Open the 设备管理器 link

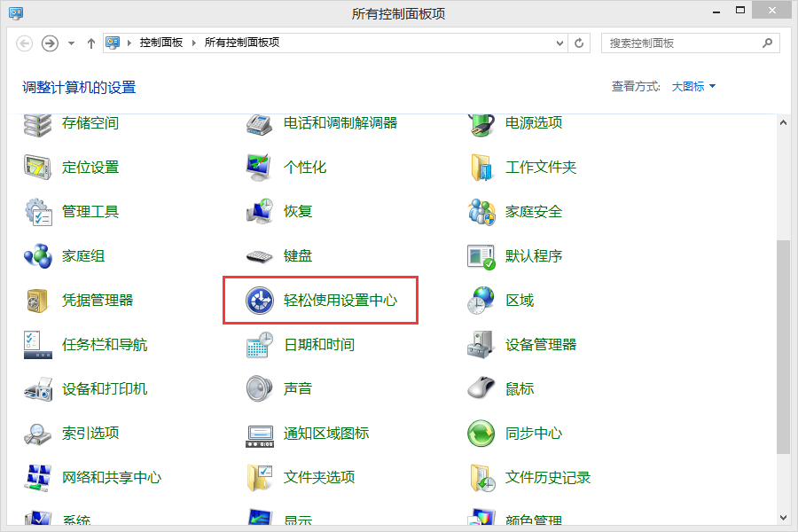click(x=541, y=345)
